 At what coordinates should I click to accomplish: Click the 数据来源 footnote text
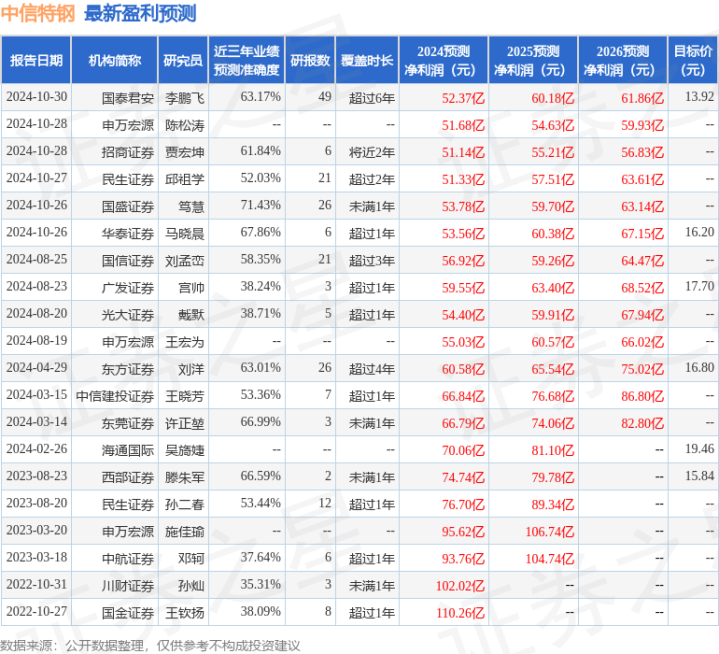click(x=150, y=645)
